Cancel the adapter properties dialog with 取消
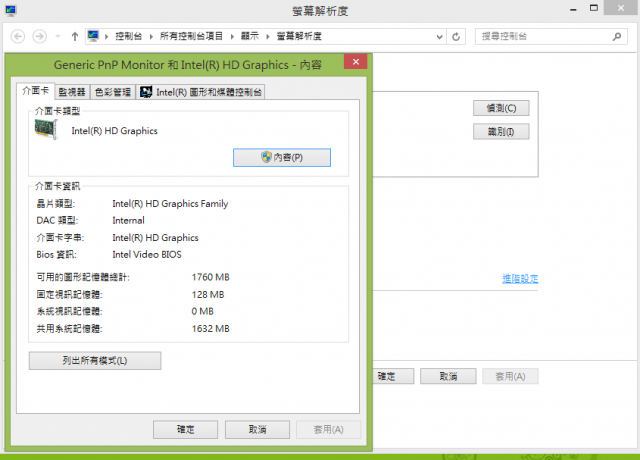Image resolution: width=640 pixels, height=460 pixels. tap(257, 430)
